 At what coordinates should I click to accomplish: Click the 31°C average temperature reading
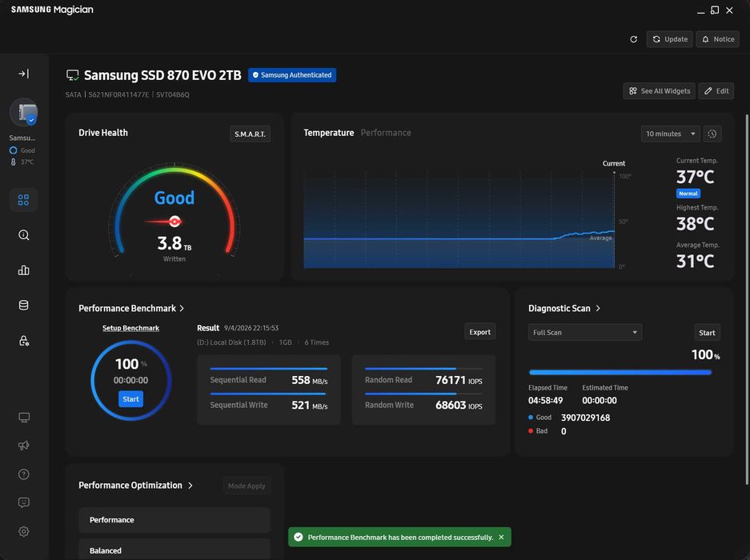click(x=695, y=261)
